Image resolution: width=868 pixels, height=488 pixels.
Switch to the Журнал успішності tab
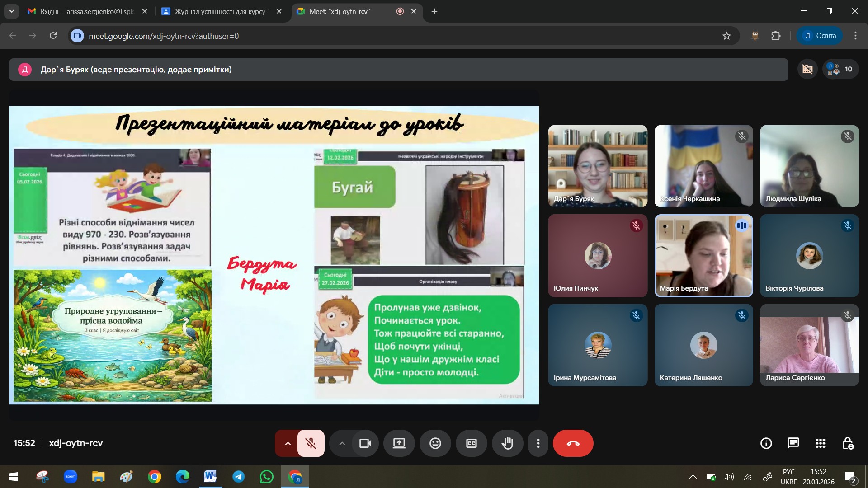(220, 12)
